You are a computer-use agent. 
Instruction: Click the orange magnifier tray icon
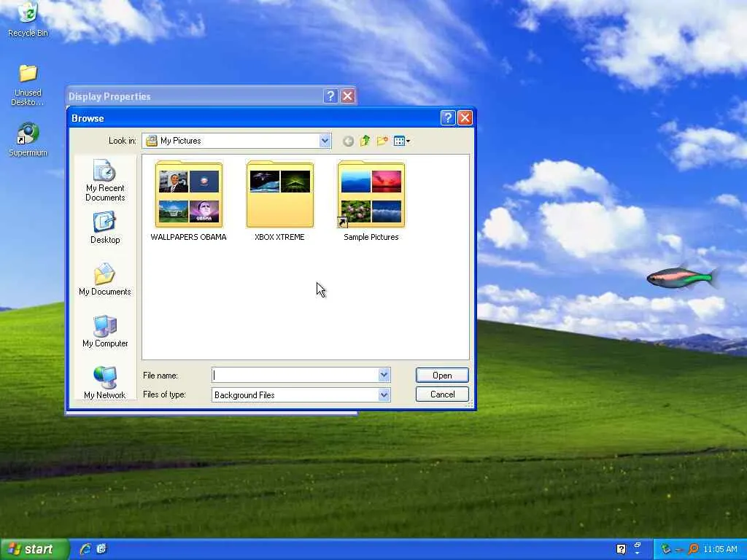[694, 549]
